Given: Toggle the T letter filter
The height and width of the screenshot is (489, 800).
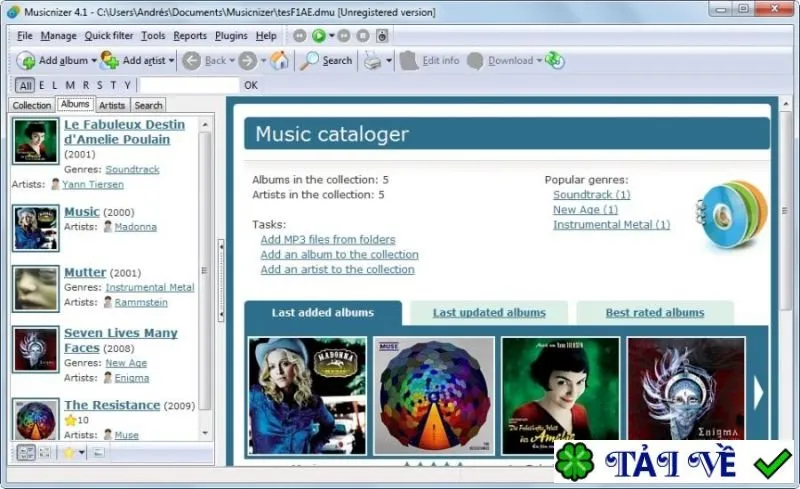Looking at the screenshot, I should coord(113,85).
